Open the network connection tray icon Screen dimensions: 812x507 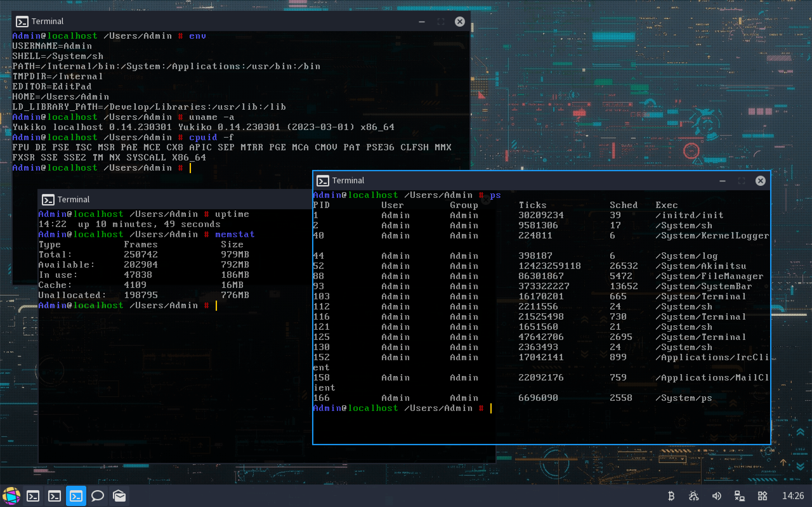(x=739, y=496)
